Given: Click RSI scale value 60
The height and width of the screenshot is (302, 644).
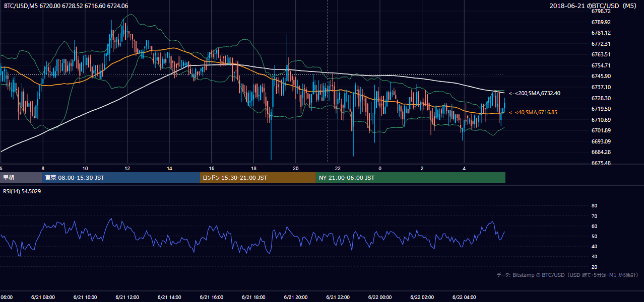Looking at the screenshot, I should pyautogui.click(x=594, y=226).
